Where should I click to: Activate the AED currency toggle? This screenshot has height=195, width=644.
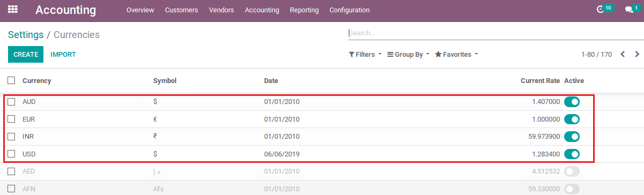(572, 171)
